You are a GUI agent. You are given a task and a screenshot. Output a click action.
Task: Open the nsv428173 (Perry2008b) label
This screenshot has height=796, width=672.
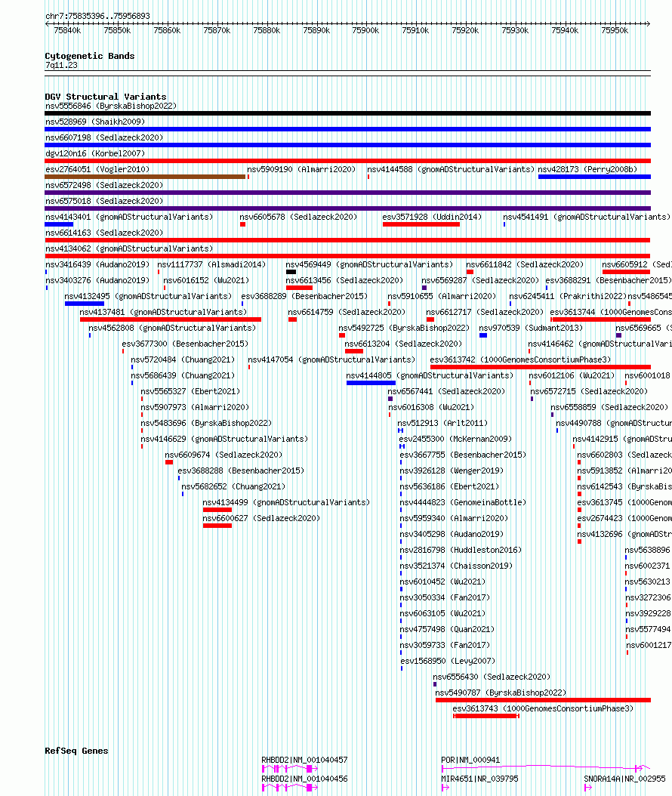[x=587, y=170]
